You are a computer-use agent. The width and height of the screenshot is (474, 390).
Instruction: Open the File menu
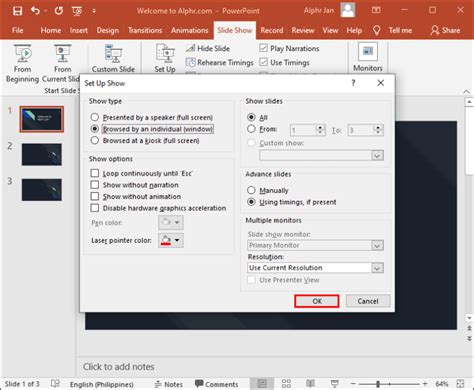coord(18,30)
